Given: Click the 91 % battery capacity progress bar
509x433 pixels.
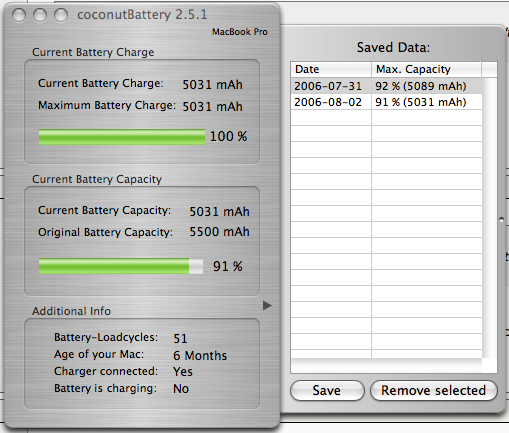Looking at the screenshot, I should (x=121, y=266).
